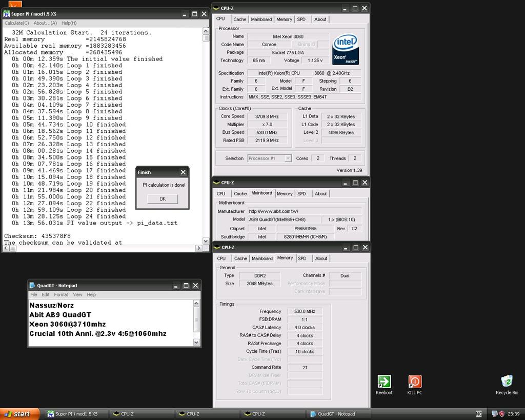Select SPD tab in top CPU-Z window

[x=301, y=19]
